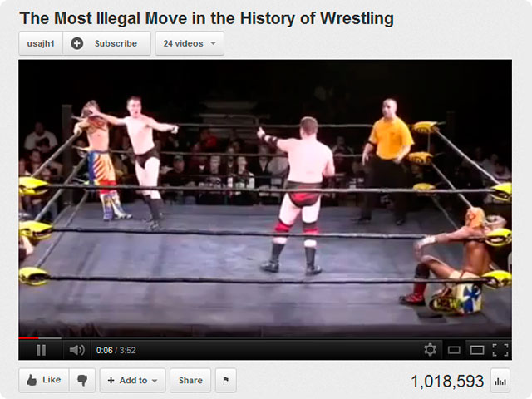The height and width of the screenshot is (399, 532).
Task: Click the arrow next to Add to
Action: [x=155, y=381]
